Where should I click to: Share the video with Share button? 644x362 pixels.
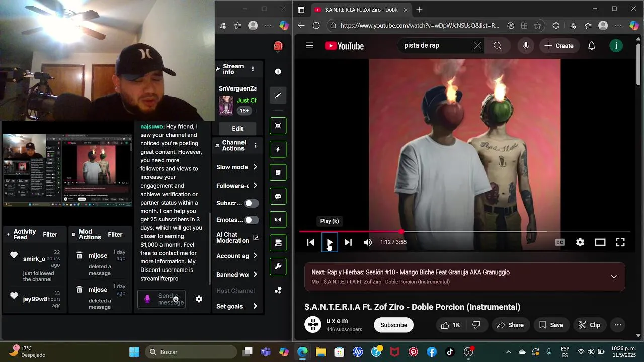[x=510, y=325]
